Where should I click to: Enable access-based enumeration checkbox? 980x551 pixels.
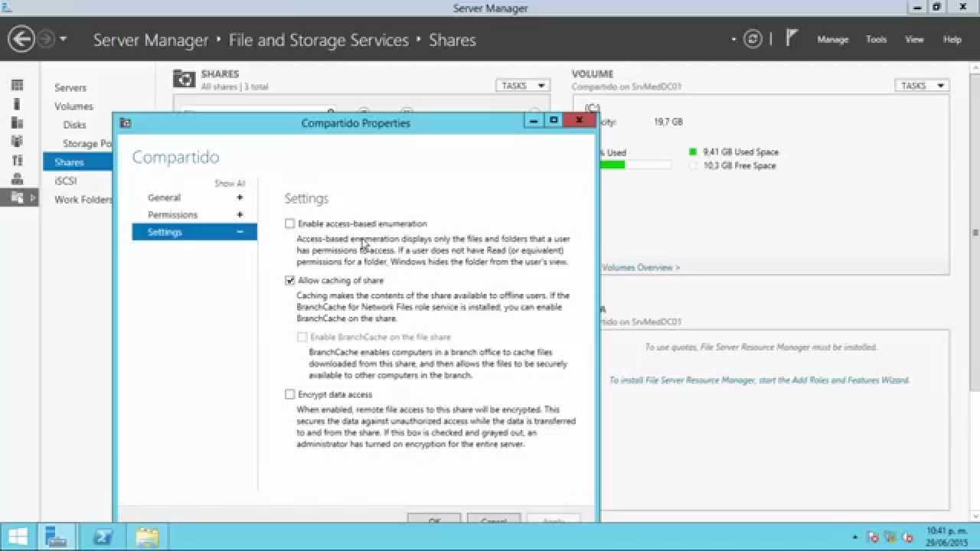point(289,223)
